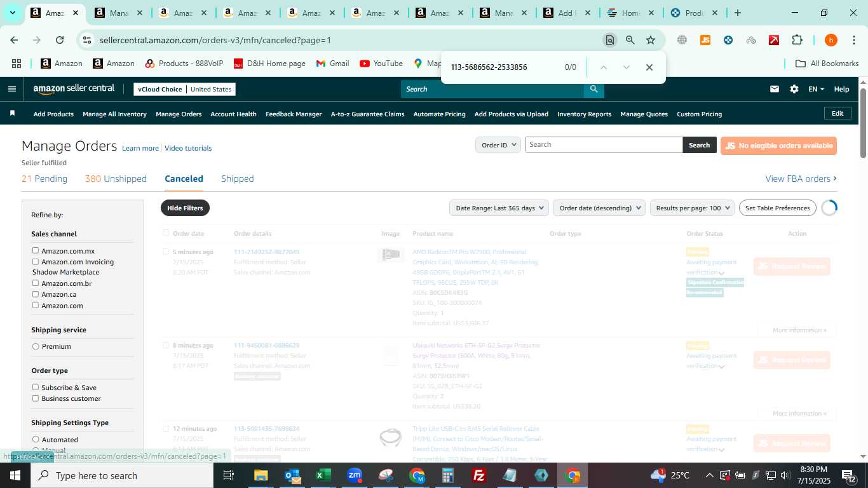Open the settings gear in Seller Central

point(794,89)
